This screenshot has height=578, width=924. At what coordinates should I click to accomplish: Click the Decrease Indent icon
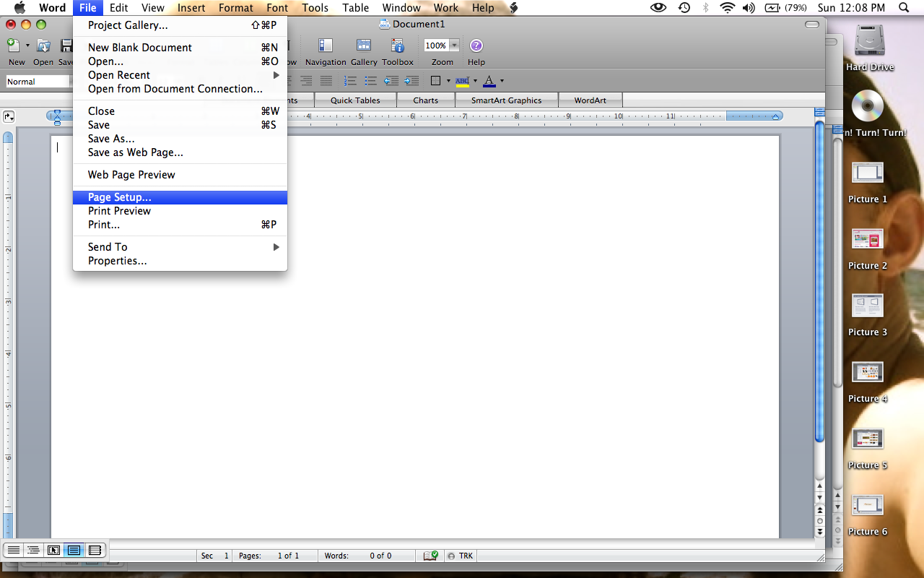pyautogui.click(x=391, y=81)
